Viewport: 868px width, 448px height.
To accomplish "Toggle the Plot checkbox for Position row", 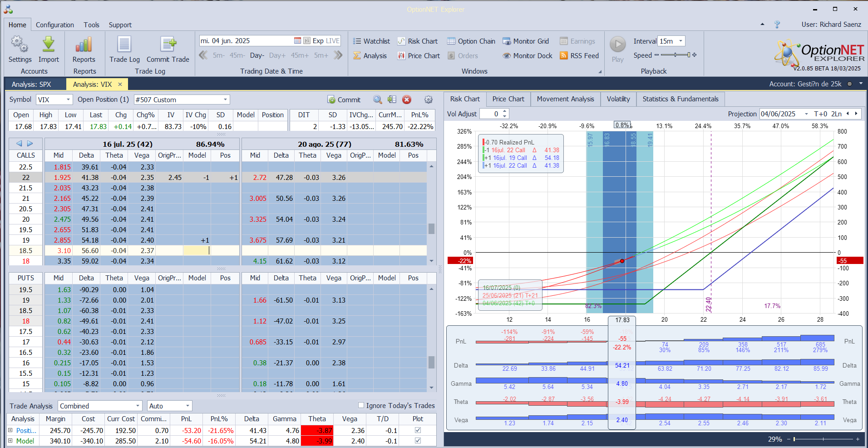I will pyautogui.click(x=418, y=430).
